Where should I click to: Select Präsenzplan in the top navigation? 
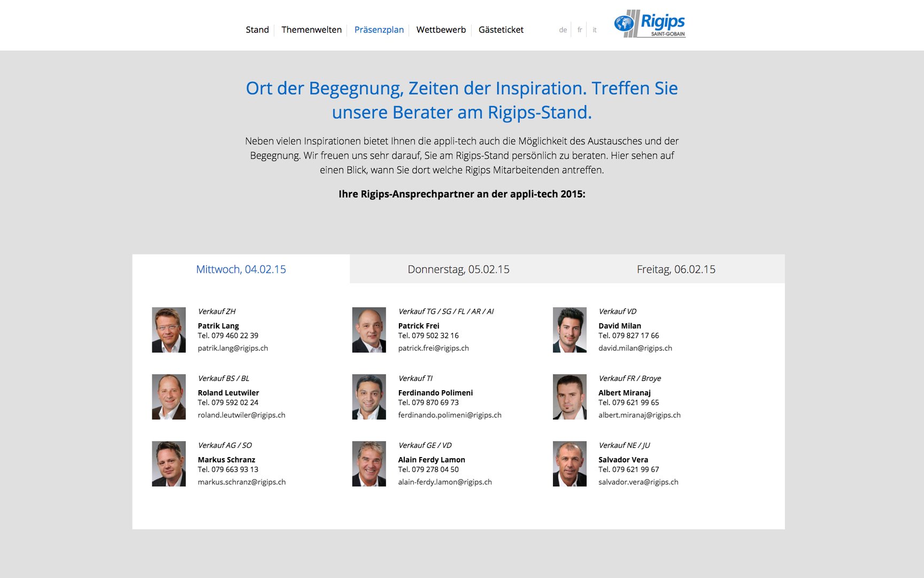379,30
